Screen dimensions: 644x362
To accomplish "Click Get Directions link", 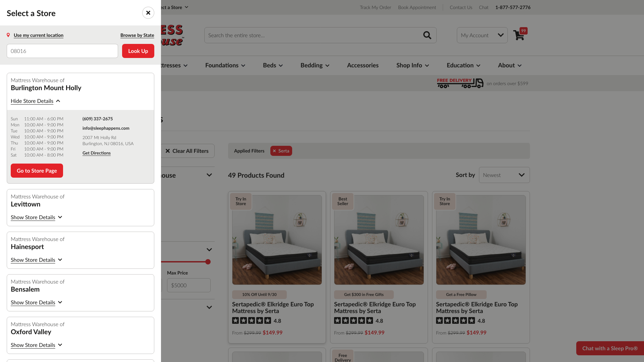I will [97, 153].
